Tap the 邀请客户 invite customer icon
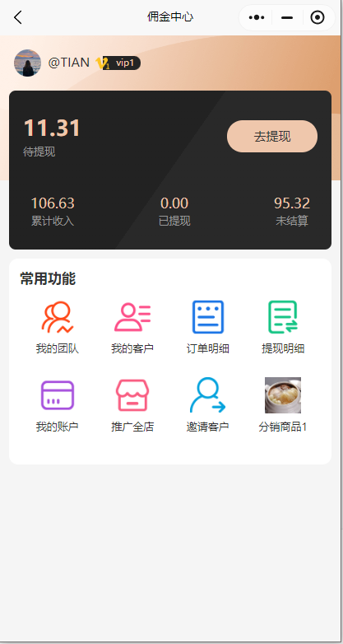 pos(207,395)
